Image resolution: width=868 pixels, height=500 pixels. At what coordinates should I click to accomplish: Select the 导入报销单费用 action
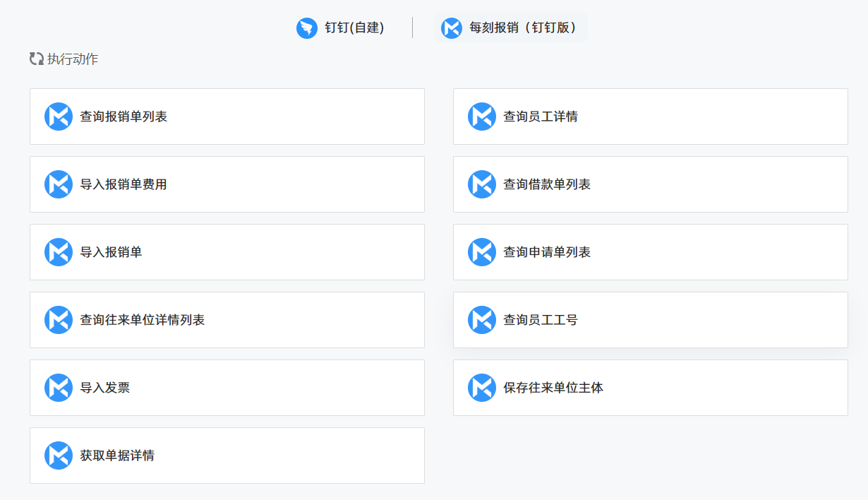click(227, 184)
